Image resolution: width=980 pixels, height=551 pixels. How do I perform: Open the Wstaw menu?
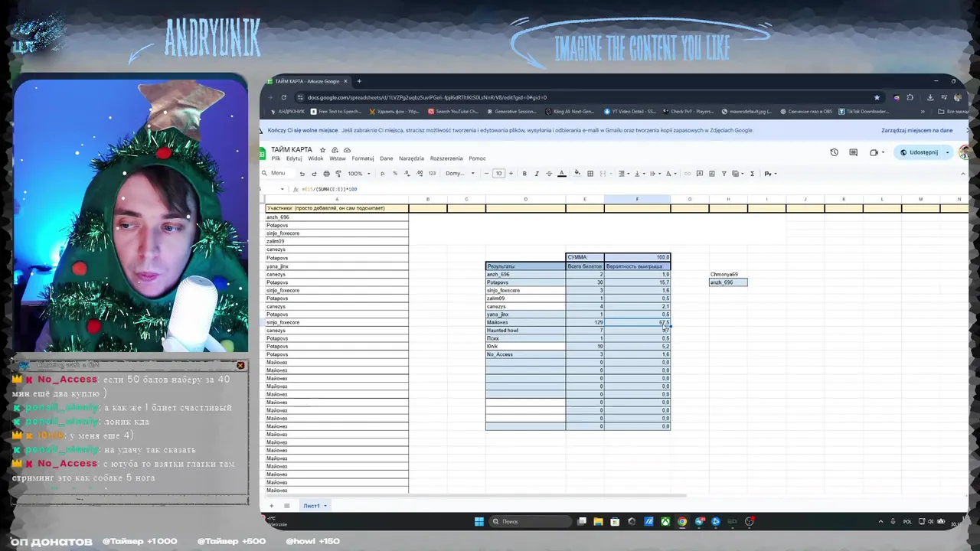coord(338,158)
